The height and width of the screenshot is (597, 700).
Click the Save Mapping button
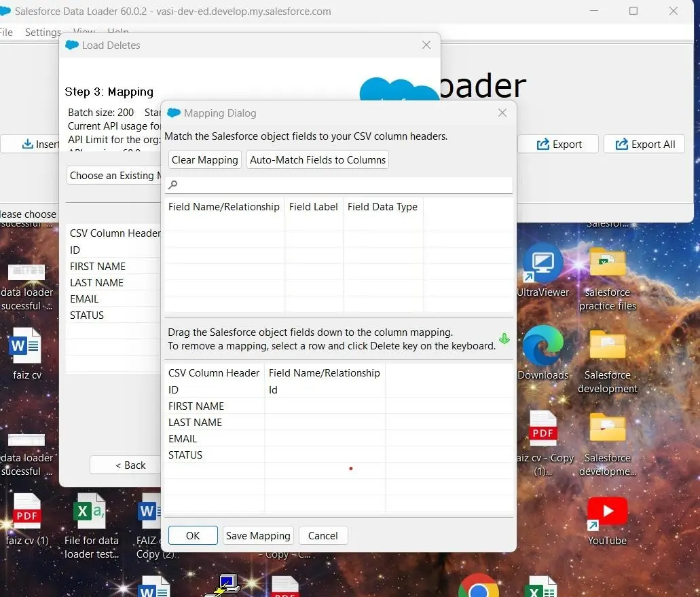258,535
